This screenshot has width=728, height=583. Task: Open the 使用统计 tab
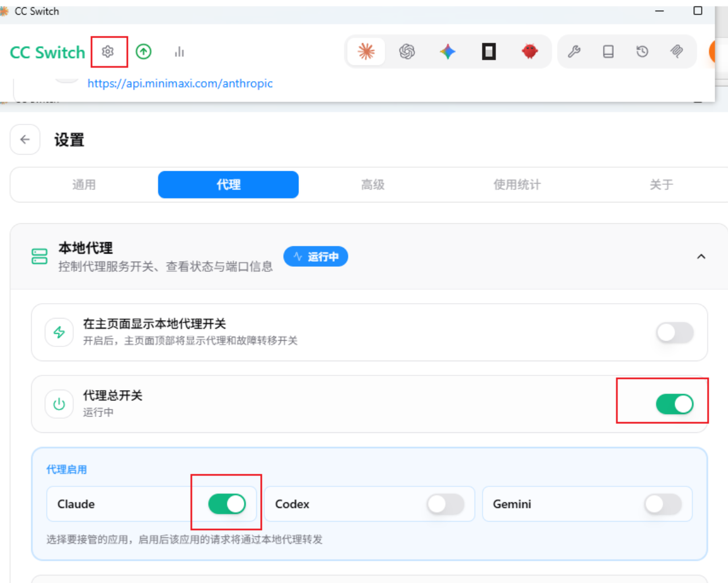tap(517, 185)
